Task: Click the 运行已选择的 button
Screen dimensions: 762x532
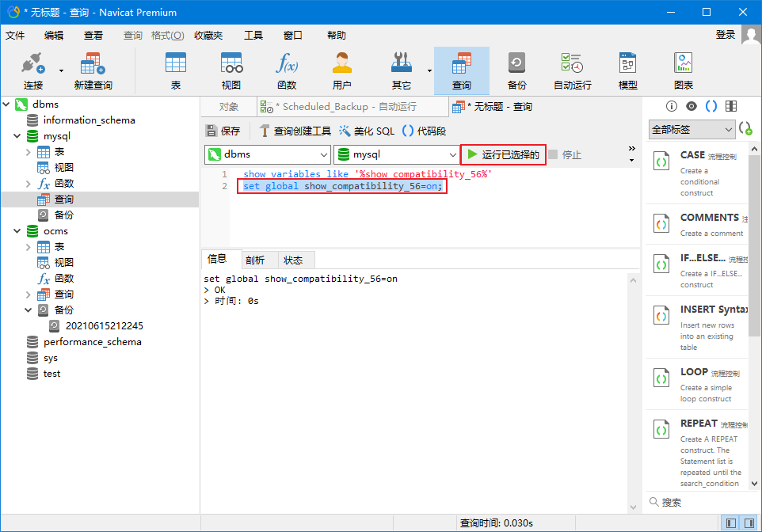Action: [503, 154]
